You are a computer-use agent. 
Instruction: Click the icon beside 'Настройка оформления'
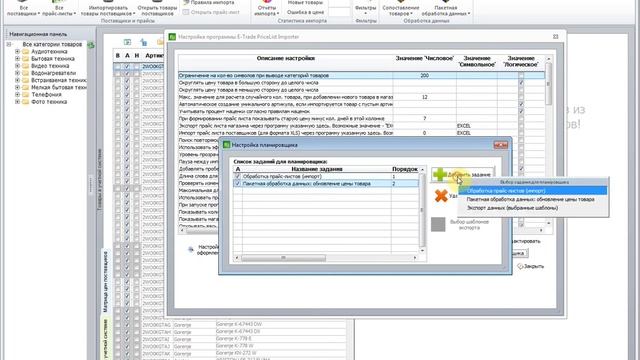pos(191,249)
